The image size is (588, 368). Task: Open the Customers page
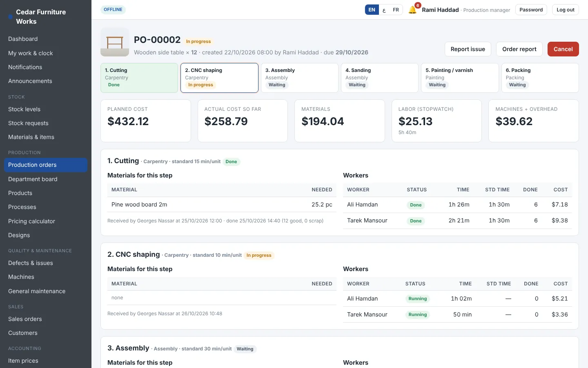tap(46, 333)
